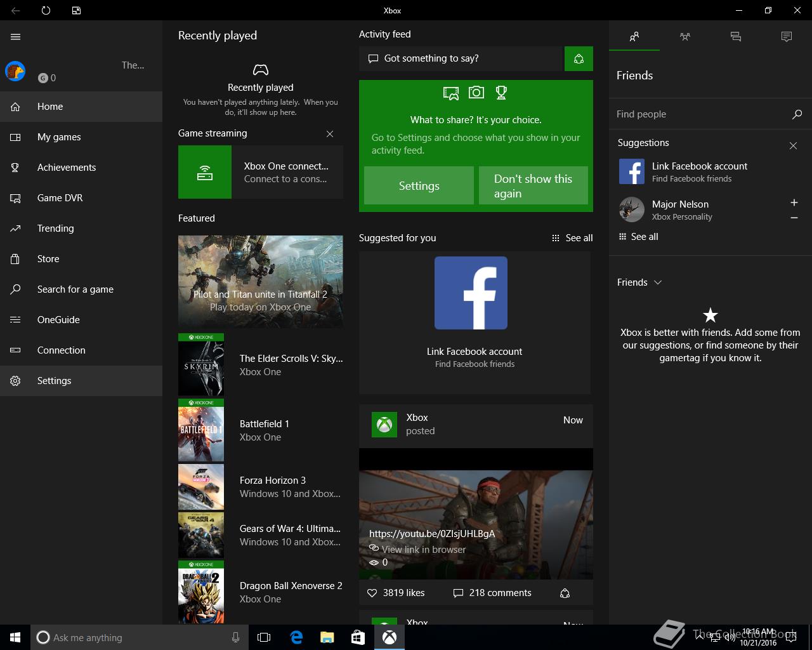Close the Suggestions section
Screen dimensions: 812x650
point(793,145)
